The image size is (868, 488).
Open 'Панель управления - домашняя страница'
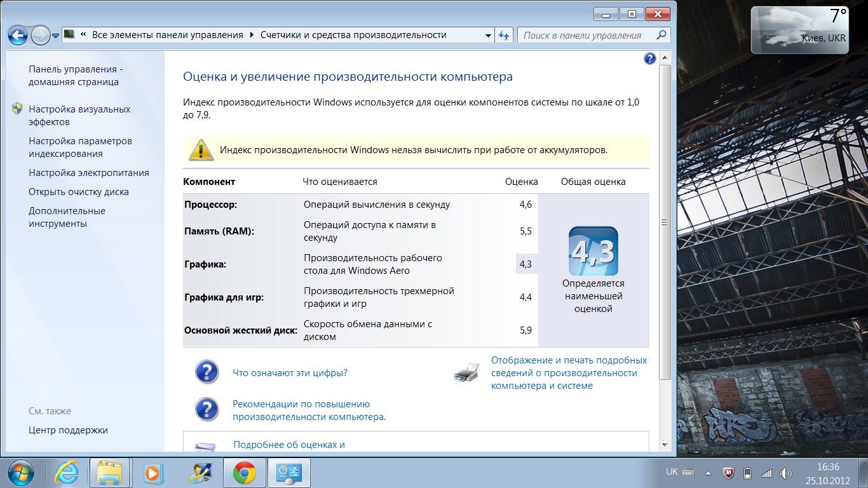(x=76, y=76)
